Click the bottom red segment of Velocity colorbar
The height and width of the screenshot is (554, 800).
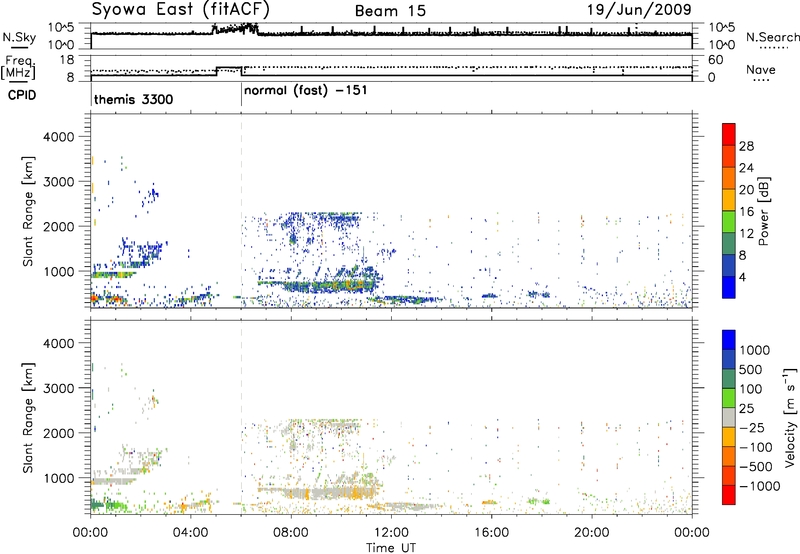click(x=729, y=495)
